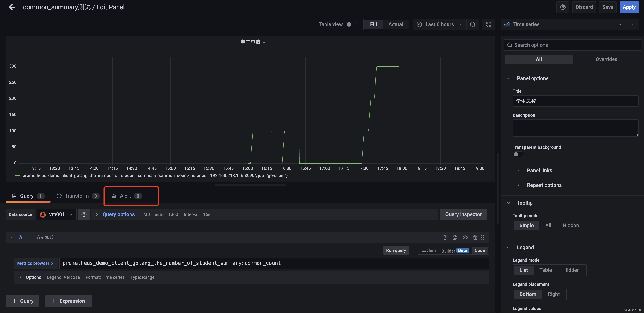
Task: Toggle Transparent background switch
Action: click(x=518, y=155)
